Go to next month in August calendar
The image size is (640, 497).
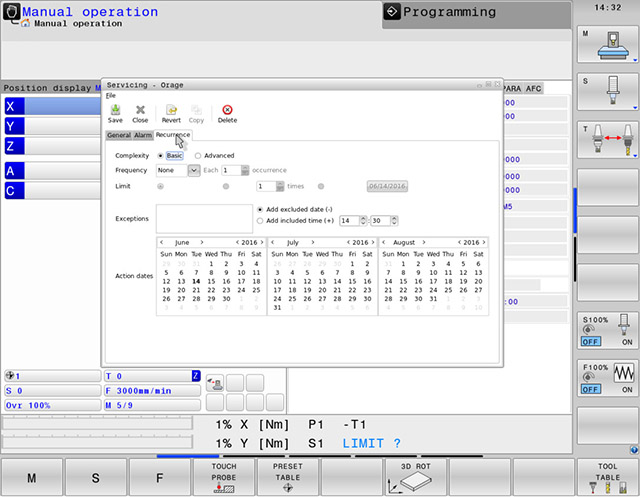coord(424,242)
